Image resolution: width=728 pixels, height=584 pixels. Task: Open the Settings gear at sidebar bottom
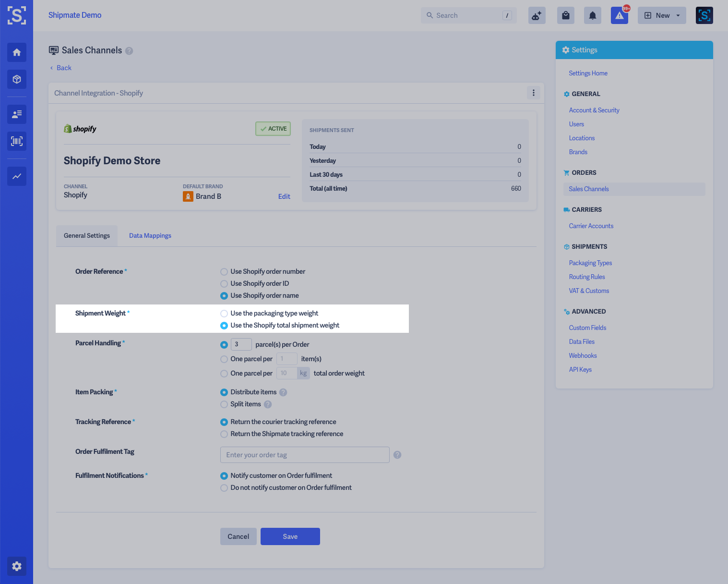point(16,566)
